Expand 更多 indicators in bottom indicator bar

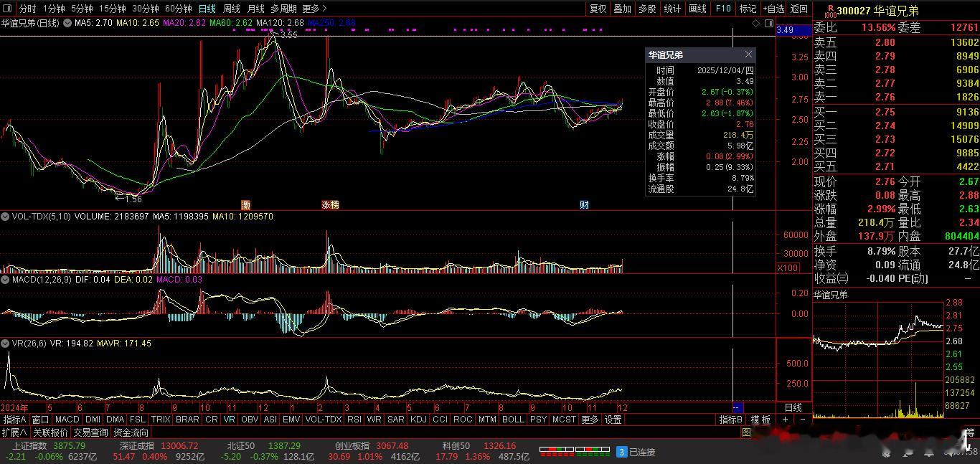[590, 420]
